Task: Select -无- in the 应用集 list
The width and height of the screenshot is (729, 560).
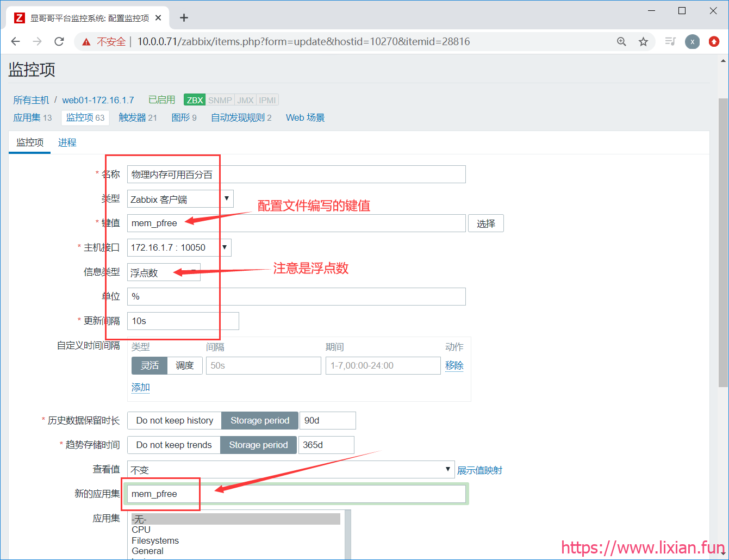Action: point(236,519)
